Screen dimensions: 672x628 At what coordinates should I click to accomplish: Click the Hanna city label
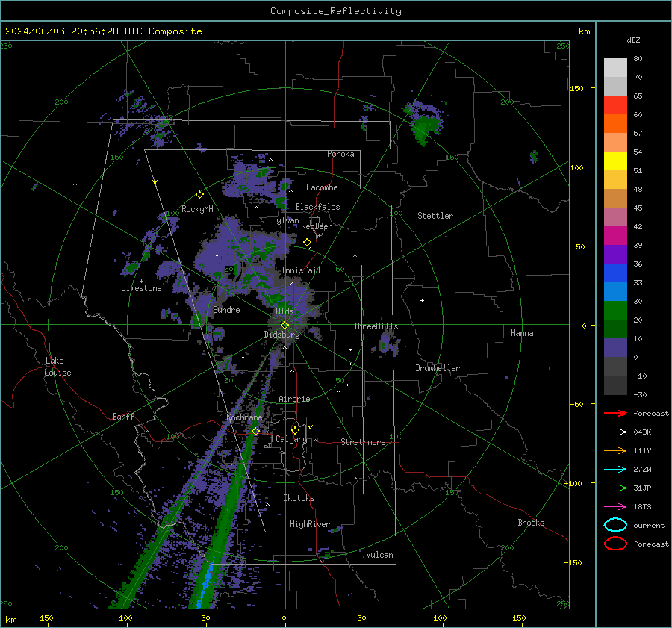point(522,333)
